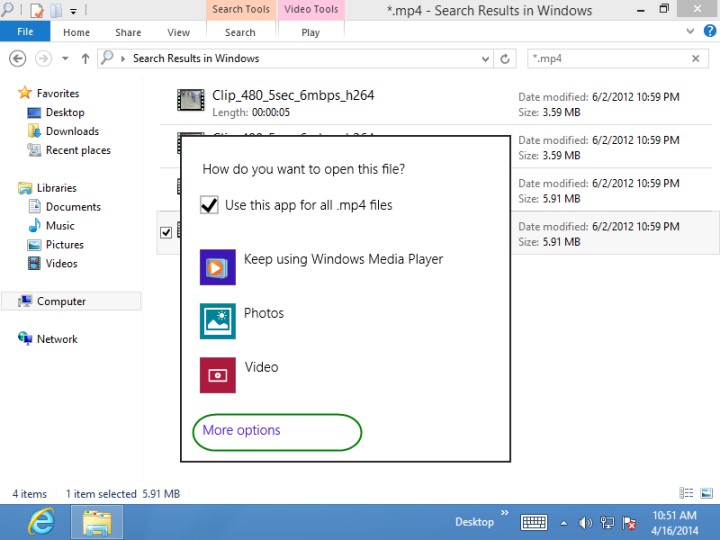Click the Properties quick access icon
The height and width of the screenshot is (540, 720).
(36, 10)
